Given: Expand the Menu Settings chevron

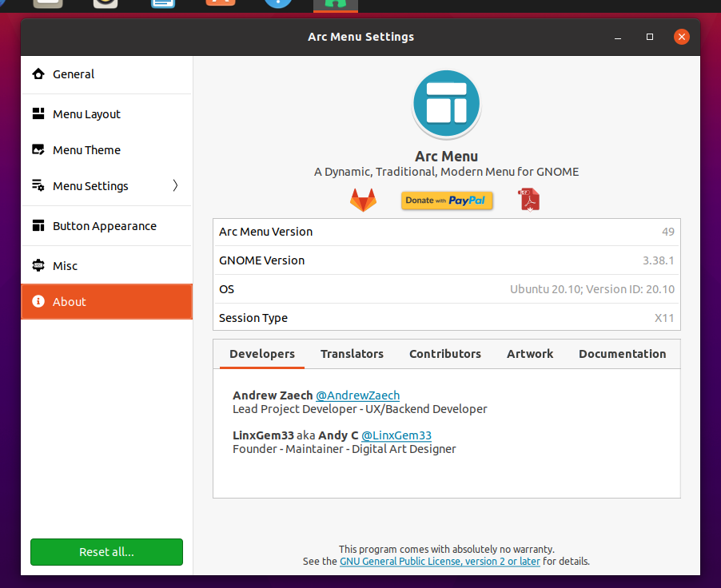Looking at the screenshot, I should [175, 185].
